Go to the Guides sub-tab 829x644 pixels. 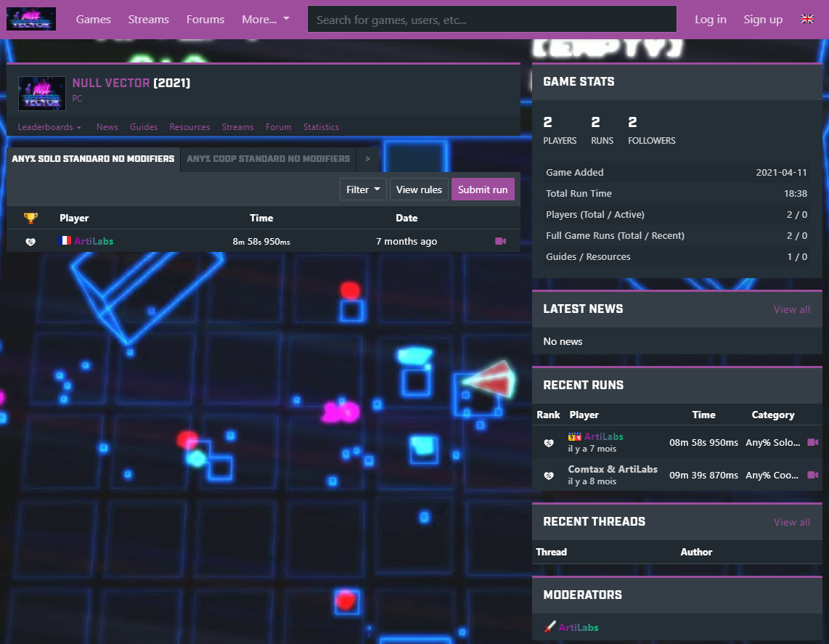pyautogui.click(x=144, y=127)
